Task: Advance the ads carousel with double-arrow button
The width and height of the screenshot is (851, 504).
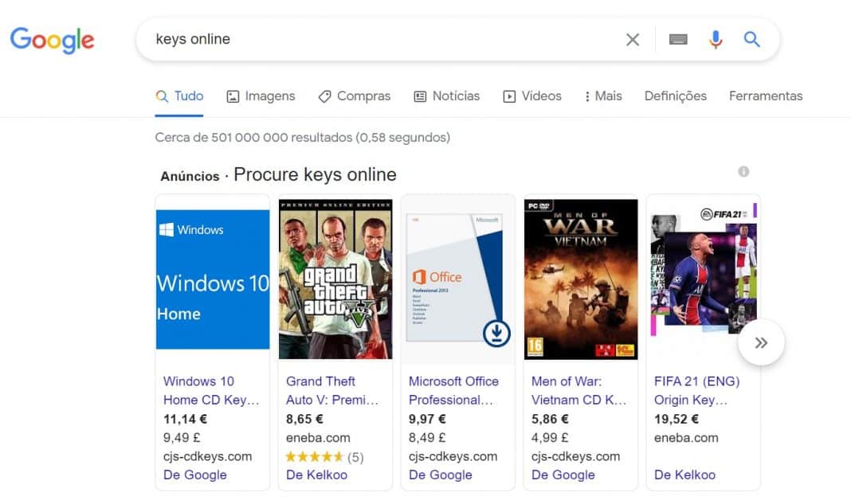Action: [x=761, y=343]
